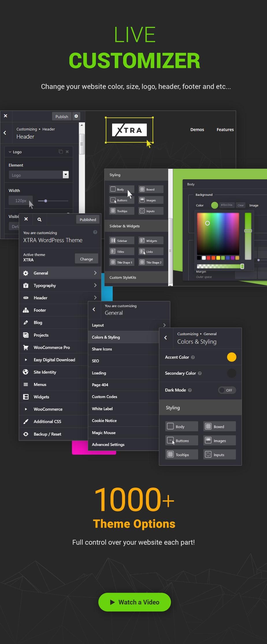Click the WooCommerce Pro cart icon
Screen dimensions: 267x644
[26, 348]
